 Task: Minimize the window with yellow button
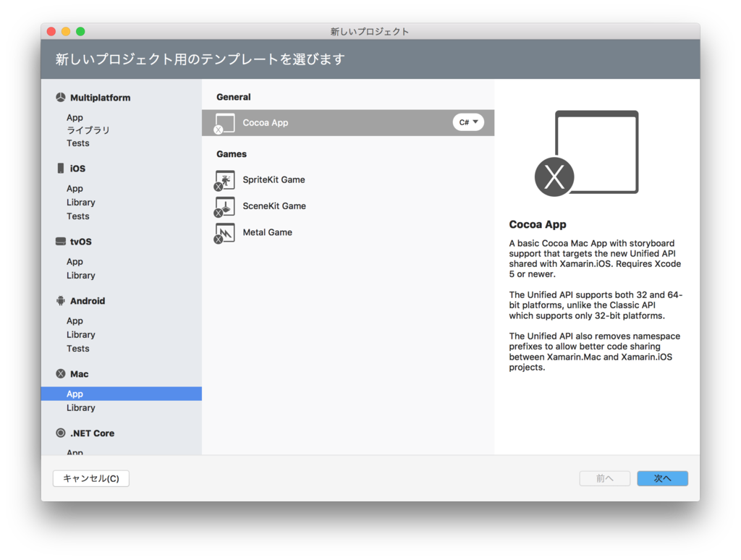pos(66,31)
